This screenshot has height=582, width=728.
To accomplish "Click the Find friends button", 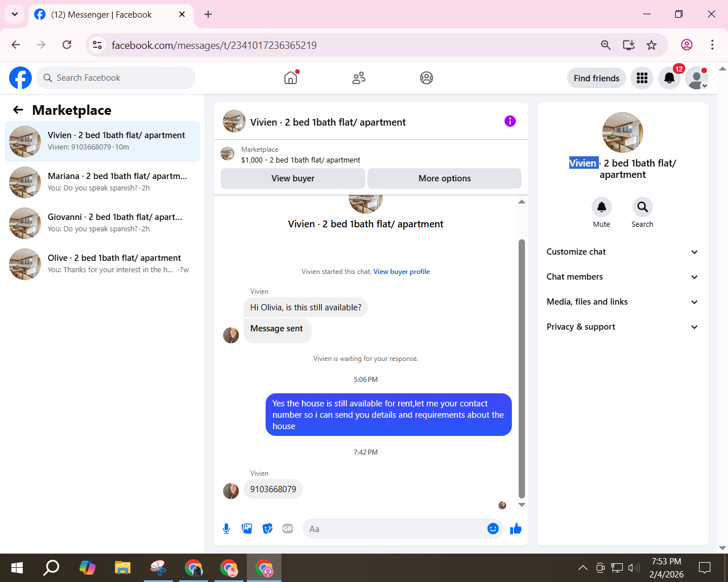I will 597,78.
